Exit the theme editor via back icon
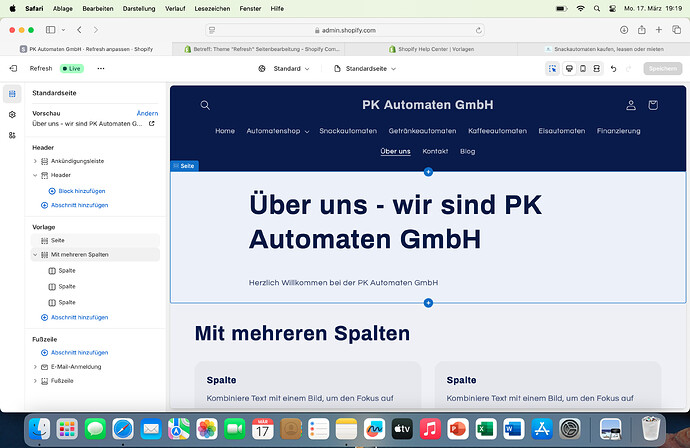Viewport: 690px width, 448px height. [13, 69]
